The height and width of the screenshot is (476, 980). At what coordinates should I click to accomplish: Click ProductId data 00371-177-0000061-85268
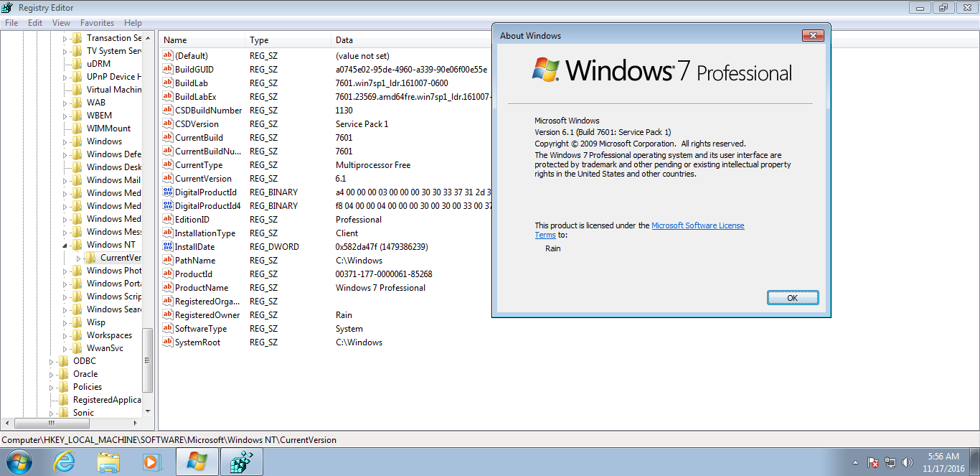click(x=384, y=274)
